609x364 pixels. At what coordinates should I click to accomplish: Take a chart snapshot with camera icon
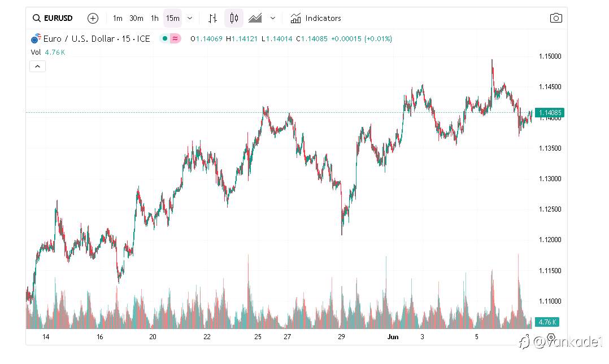point(556,18)
